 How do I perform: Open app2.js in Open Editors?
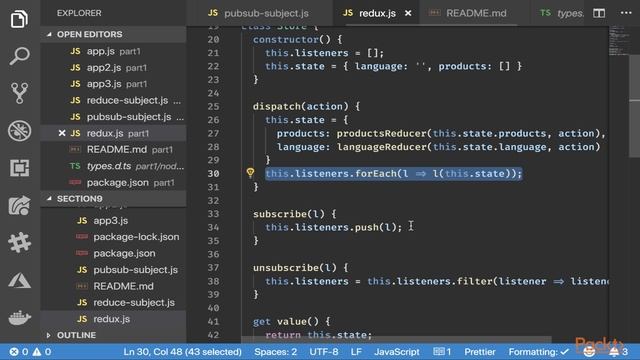tap(113, 67)
